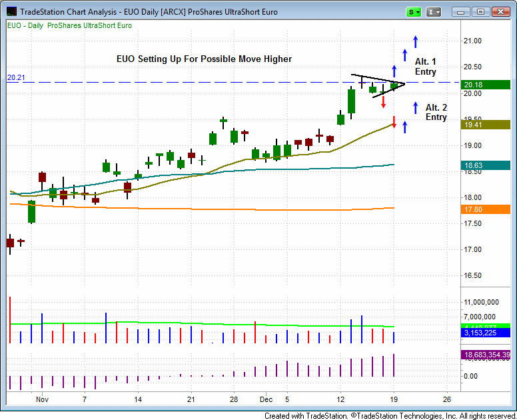Click the olive 19.41 moving average tag
Viewport: 517px width, 420px height.
486,125
